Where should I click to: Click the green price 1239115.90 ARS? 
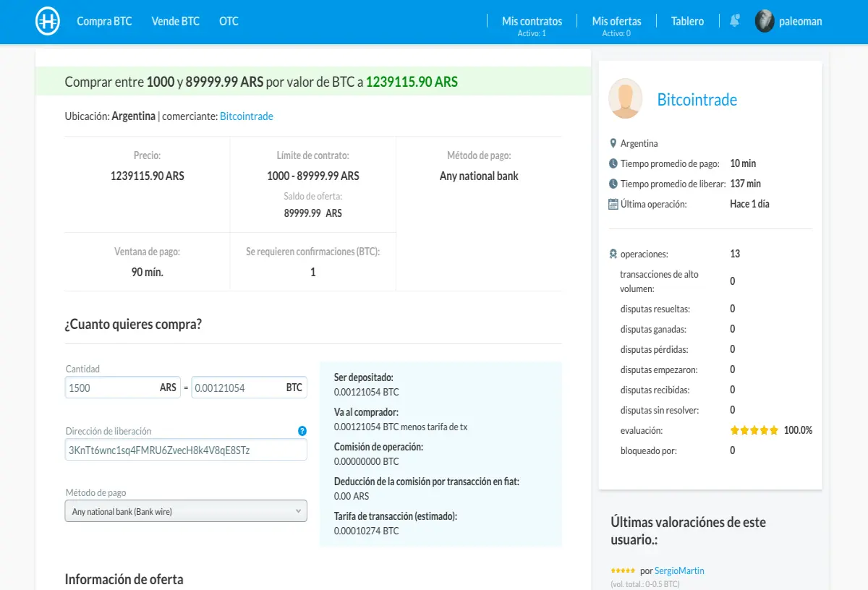412,82
